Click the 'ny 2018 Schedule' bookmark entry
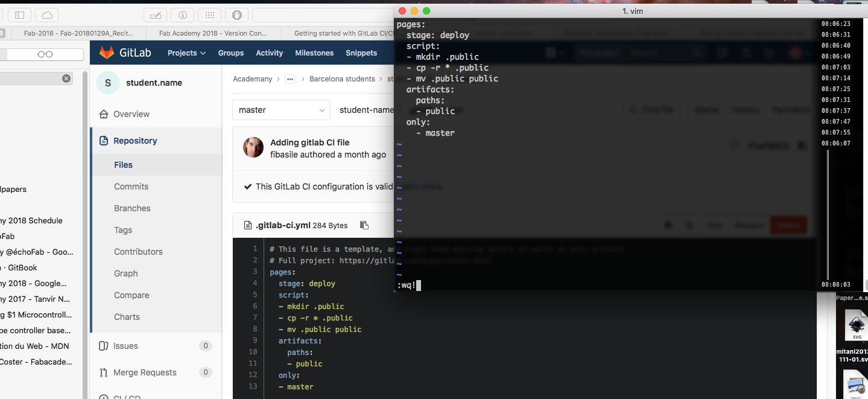 [31, 220]
